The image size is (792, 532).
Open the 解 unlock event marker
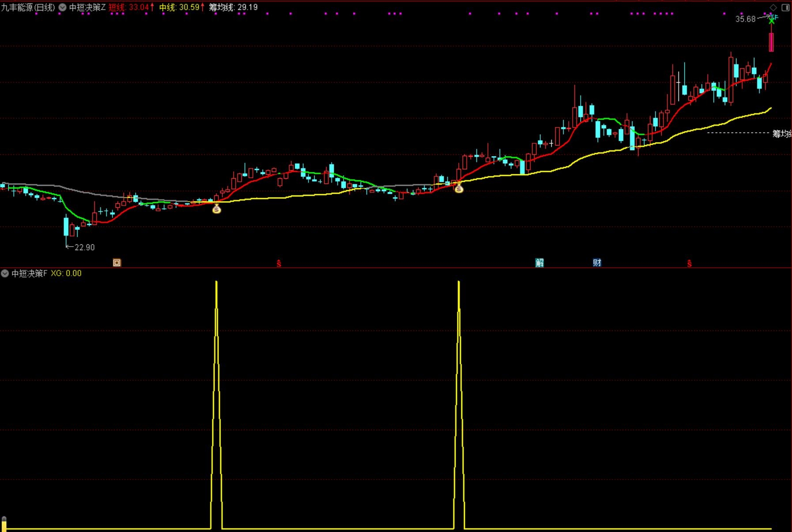click(x=539, y=263)
